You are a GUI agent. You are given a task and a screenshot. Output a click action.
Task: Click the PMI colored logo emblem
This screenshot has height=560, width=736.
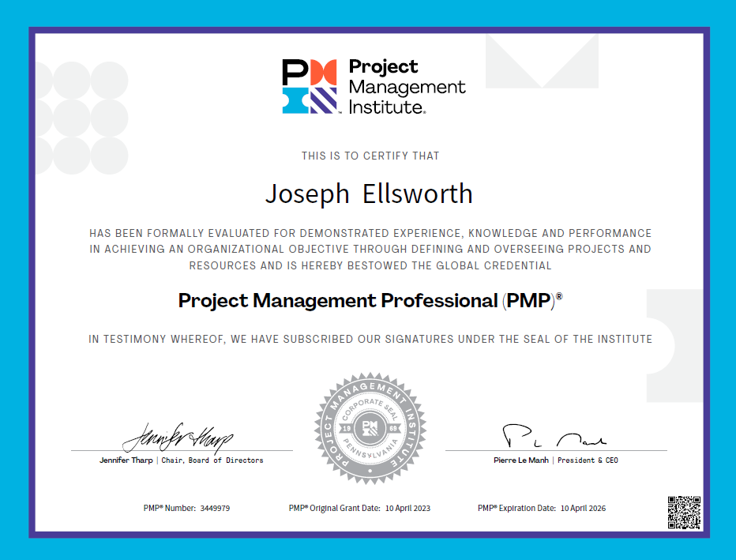[310, 86]
